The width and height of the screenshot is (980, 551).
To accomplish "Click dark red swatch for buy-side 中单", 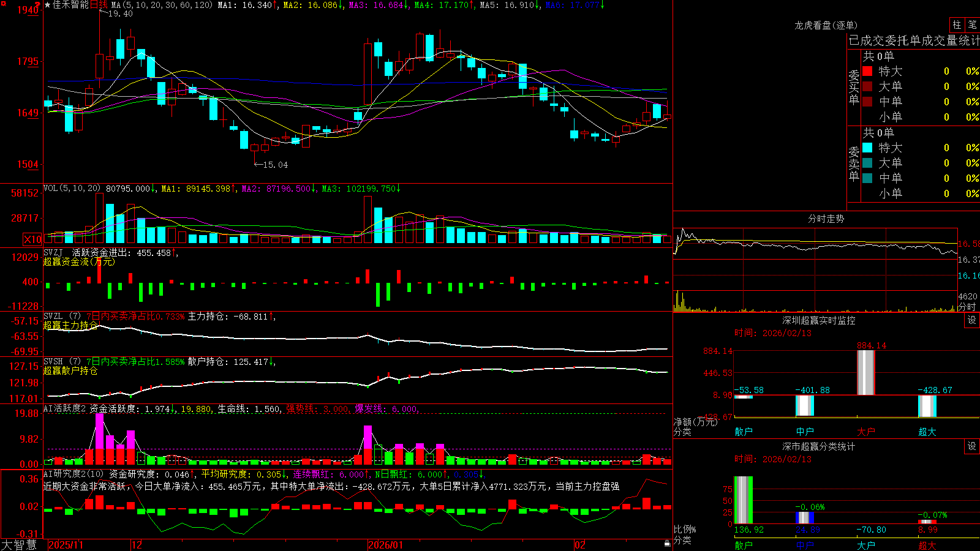I will tap(867, 102).
